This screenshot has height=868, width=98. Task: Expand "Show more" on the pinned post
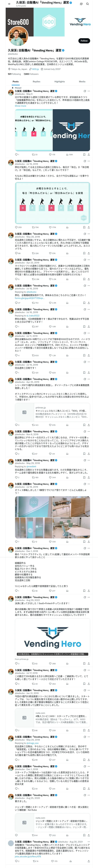pos(20,106)
